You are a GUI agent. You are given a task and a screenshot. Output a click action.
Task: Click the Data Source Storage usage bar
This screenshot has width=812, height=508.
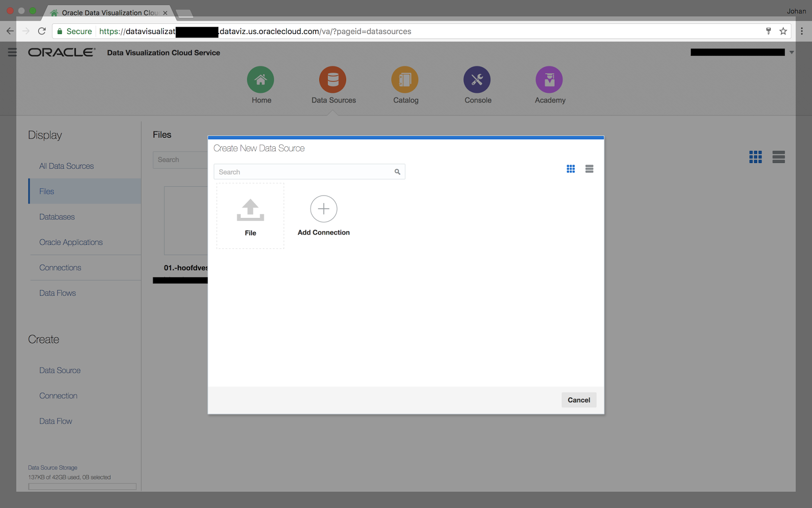(x=81, y=486)
